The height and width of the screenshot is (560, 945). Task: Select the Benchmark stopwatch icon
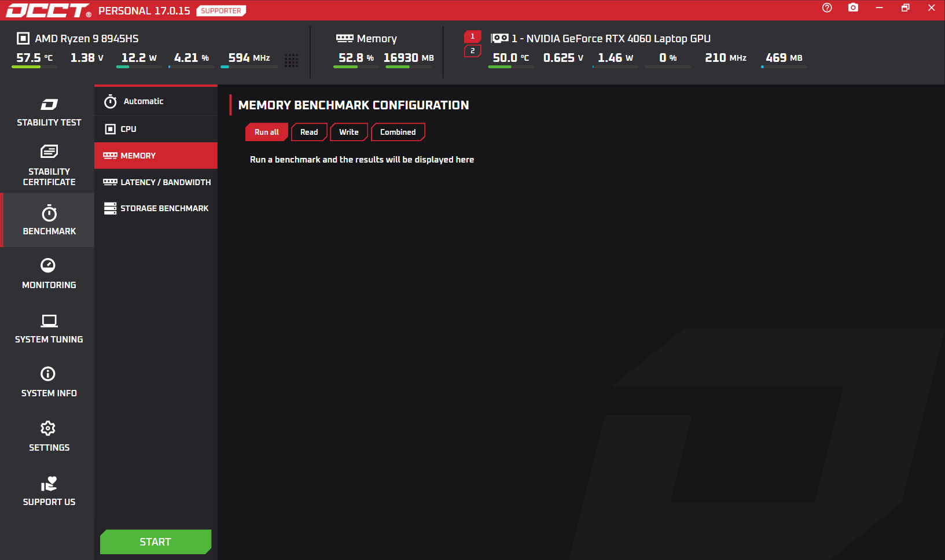click(x=49, y=213)
